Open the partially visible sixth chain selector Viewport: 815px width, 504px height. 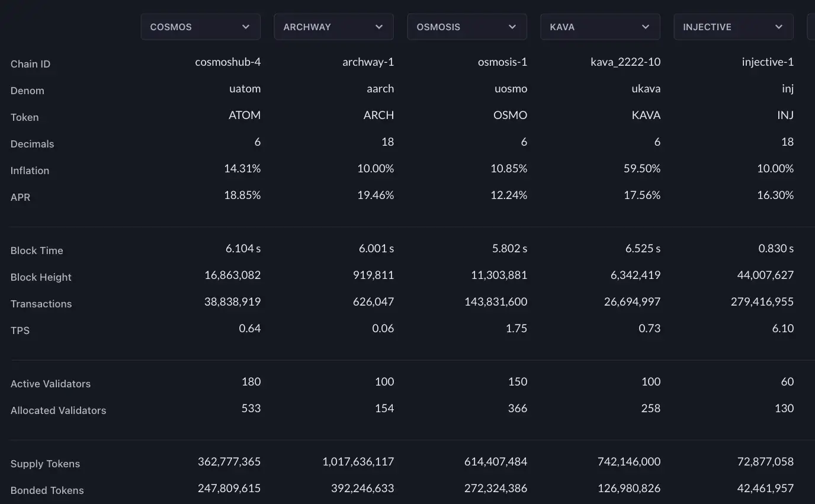811,27
